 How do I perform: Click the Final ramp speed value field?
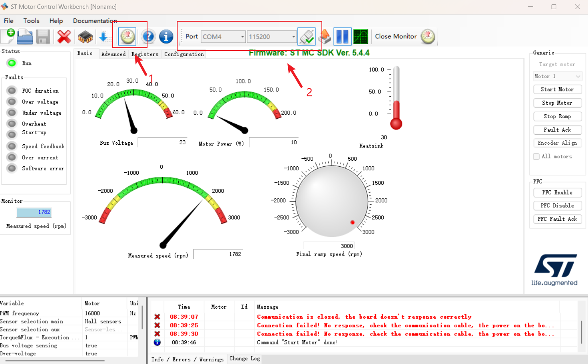click(x=329, y=246)
